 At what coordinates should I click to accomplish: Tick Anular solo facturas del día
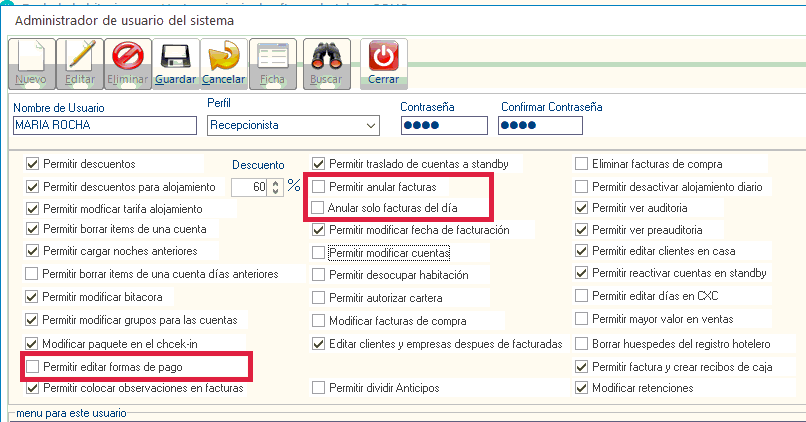coord(319,208)
